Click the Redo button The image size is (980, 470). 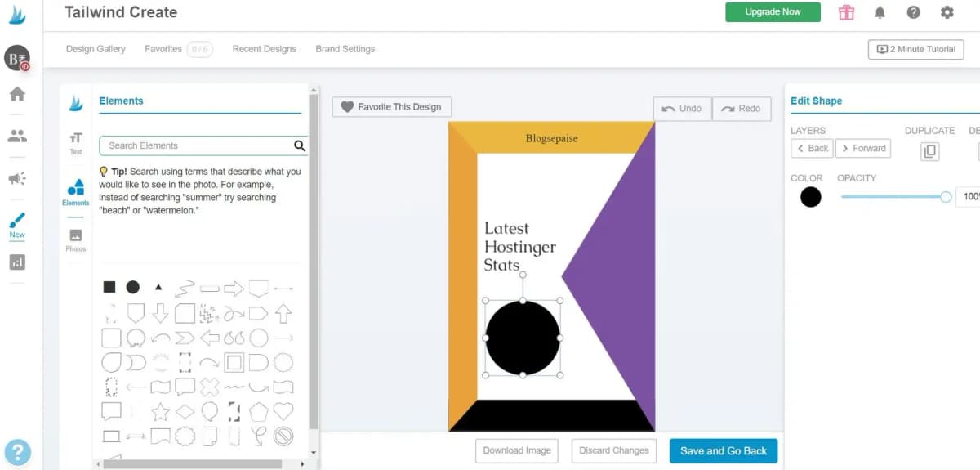[742, 109]
